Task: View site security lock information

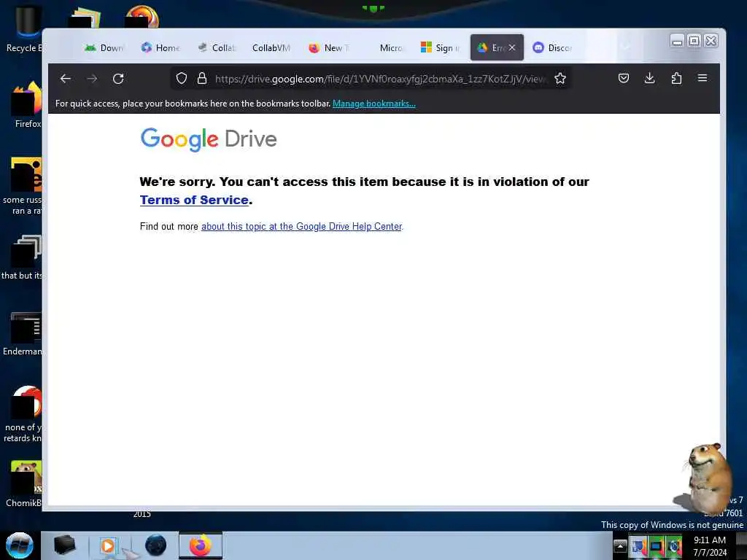Action: coord(202,79)
